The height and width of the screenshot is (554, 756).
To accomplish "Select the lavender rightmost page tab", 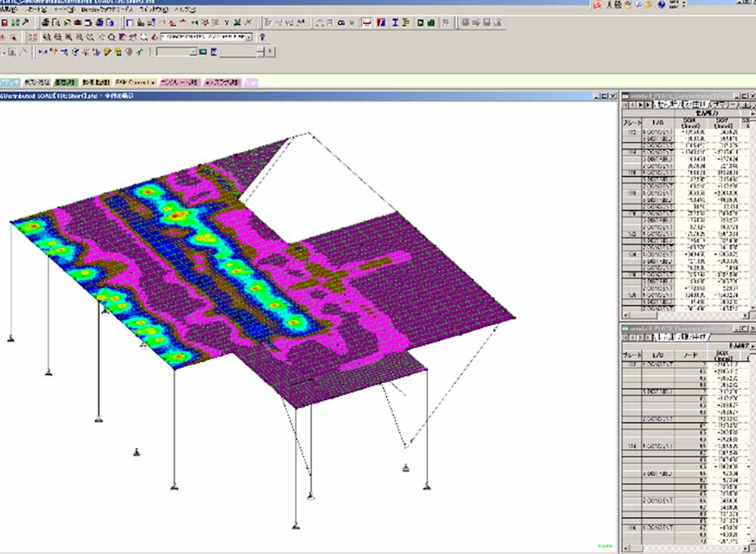I will coord(251,82).
